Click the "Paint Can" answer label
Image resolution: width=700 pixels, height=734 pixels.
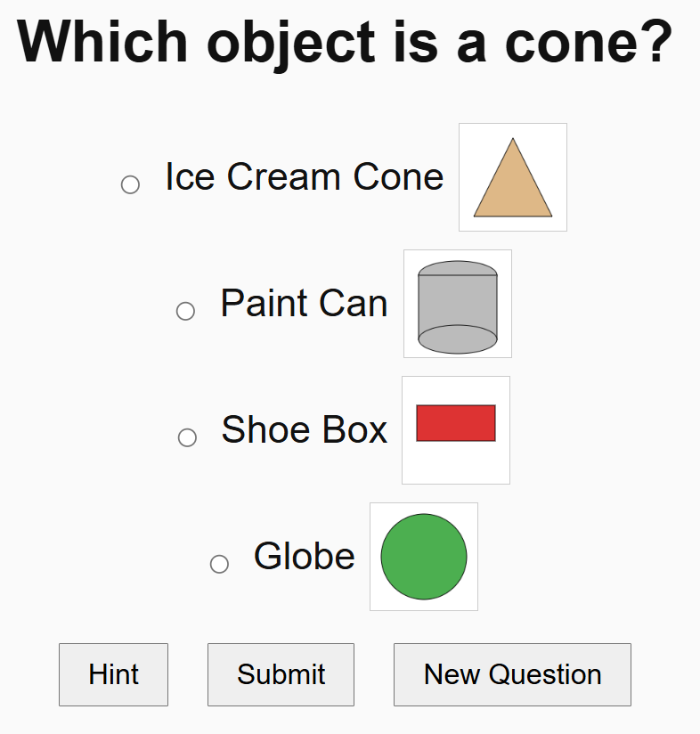click(305, 304)
